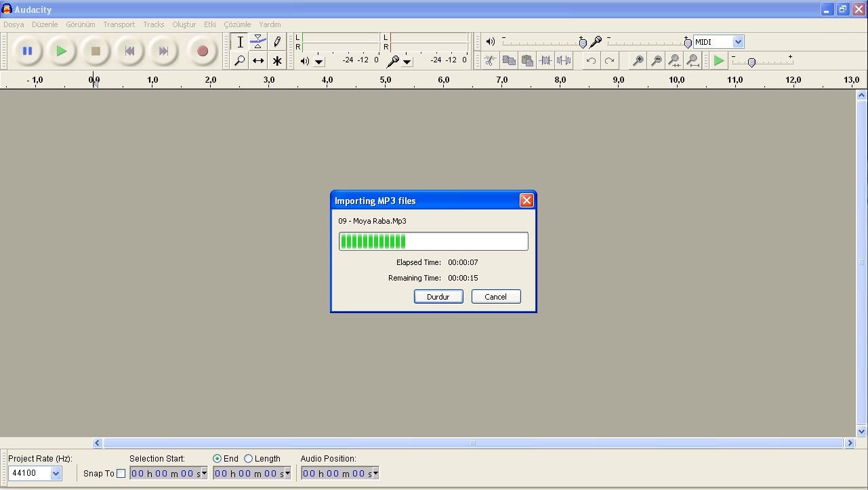Image resolution: width=868 pixels, height=490 pixels.
Task: Click the green Play button
Action: click(62, 51)
